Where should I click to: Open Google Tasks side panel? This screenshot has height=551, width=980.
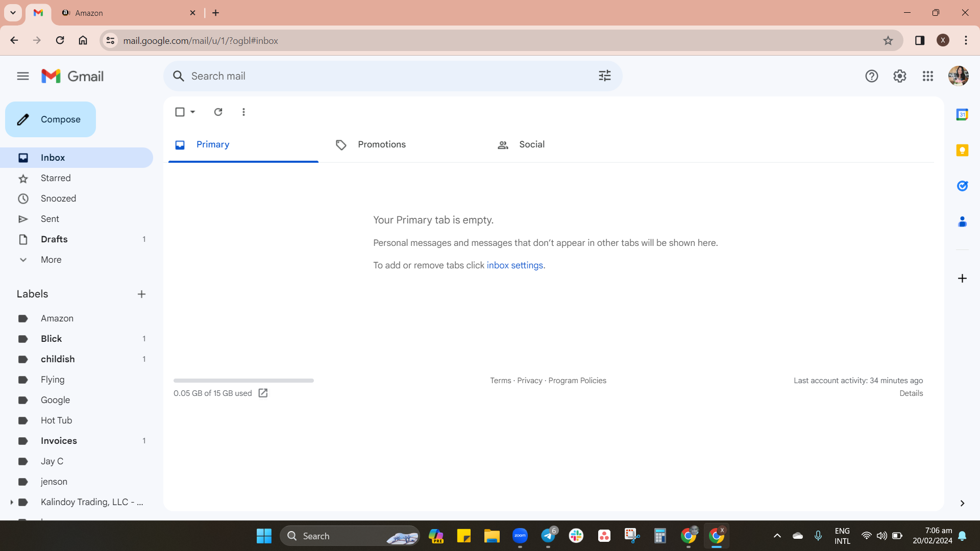coord(962,186)
